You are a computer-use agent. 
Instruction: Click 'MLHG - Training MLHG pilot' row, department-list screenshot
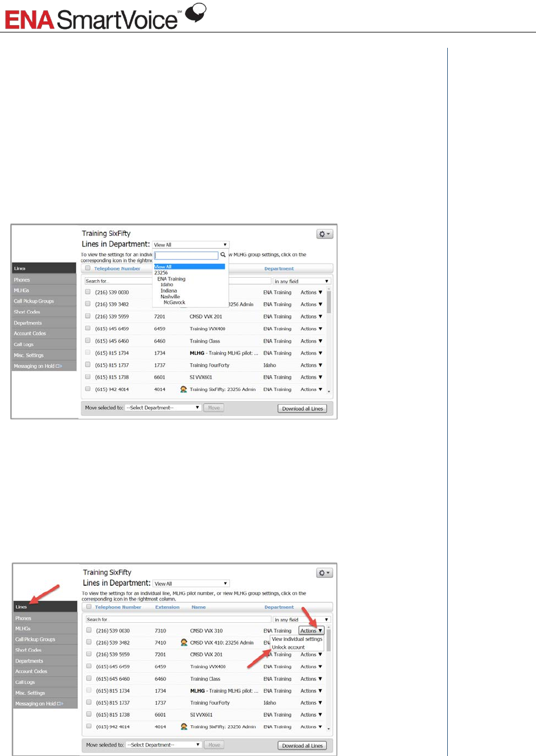pyautogui.click(x=205, y=353)
